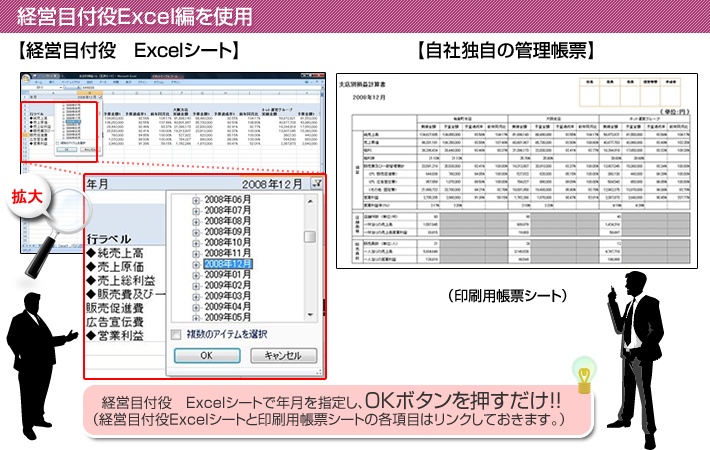The width and height of the screenshot is (710, 450).
Task: Select the 販売促進費 row label
Action: [x=115, y=308]
